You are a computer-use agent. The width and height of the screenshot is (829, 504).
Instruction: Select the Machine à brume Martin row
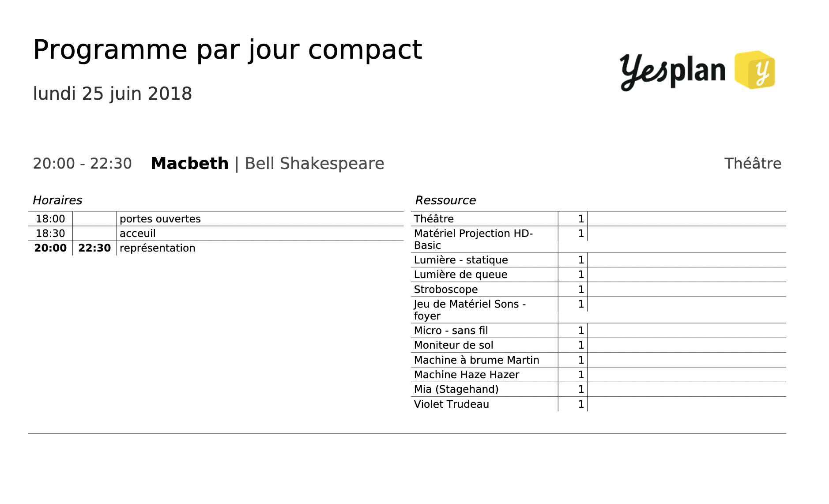(476, 360)
